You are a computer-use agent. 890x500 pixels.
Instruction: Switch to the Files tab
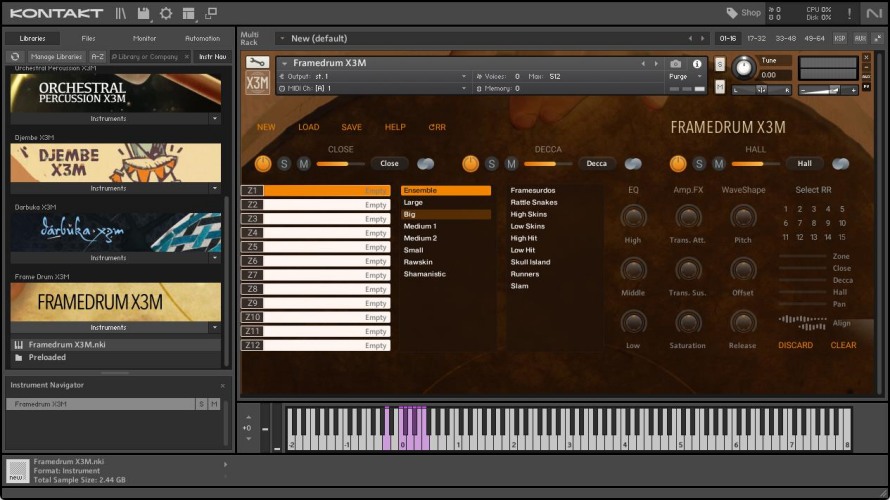(89, 38)
